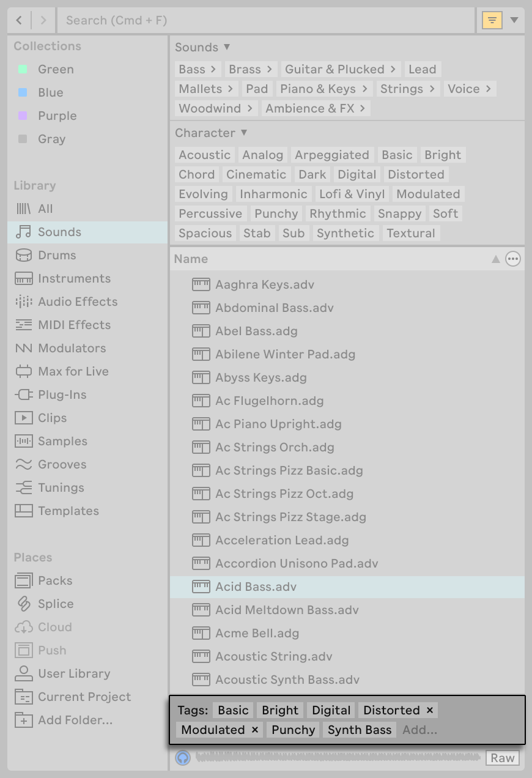Viewport: 532px width, 778px height.
Task: Open the Audio Effects icon
Action: (x=23, y=302)
